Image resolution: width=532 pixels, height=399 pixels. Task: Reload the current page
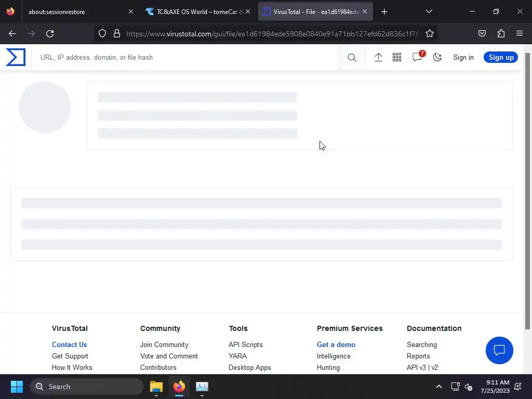(50, 34)
